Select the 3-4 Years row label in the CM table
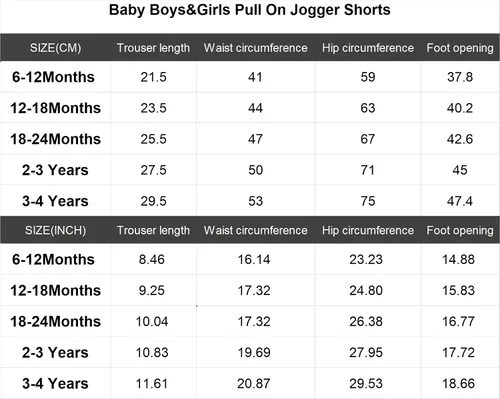The width and height of the screenshot is (500, 399). 55,201
